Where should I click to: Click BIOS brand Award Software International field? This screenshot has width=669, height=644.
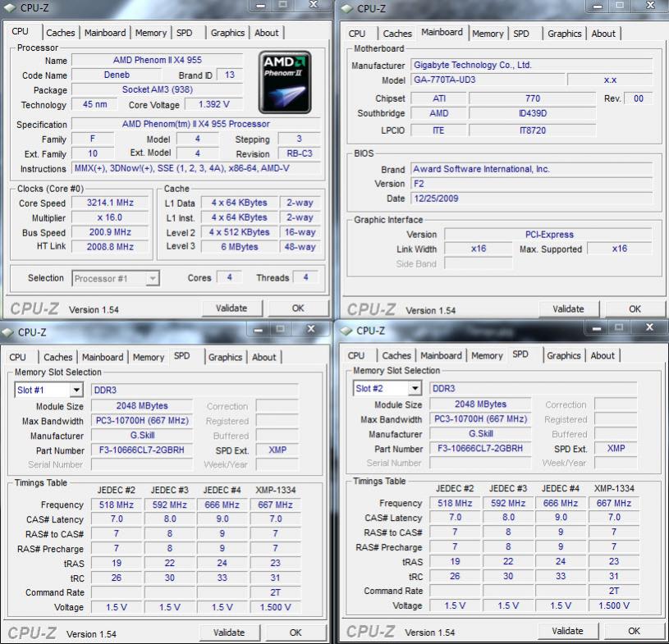coord(532,169)
